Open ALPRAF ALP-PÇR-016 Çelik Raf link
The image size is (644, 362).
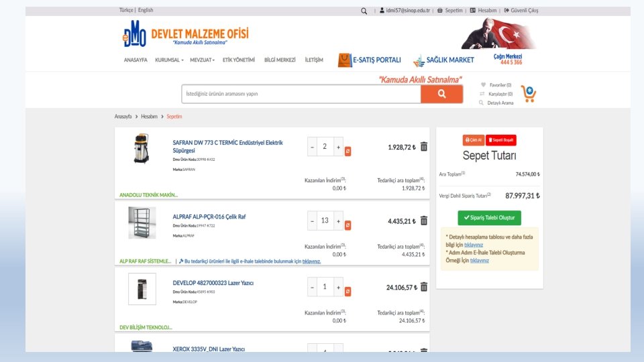pos(209,217)
